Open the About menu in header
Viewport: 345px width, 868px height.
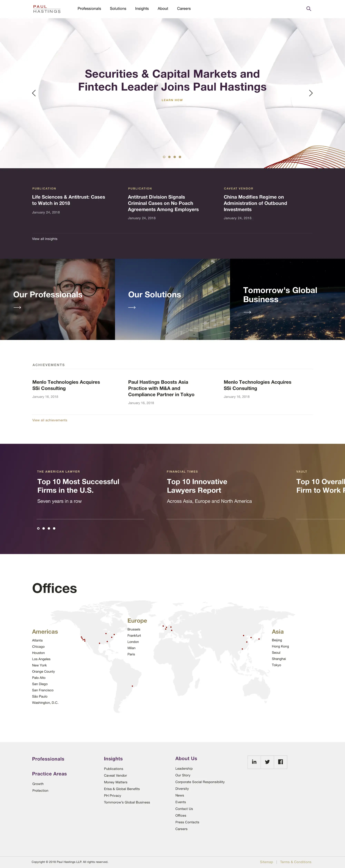pyautogui.click(x=163, y=9)
